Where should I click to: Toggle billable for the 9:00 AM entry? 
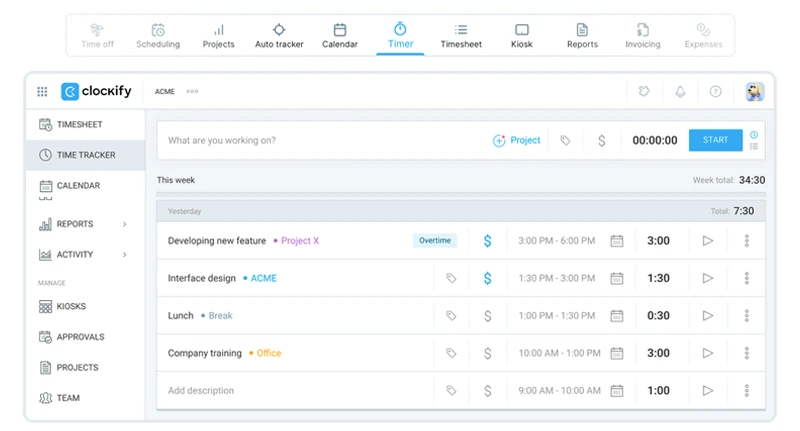coord(488,391)
